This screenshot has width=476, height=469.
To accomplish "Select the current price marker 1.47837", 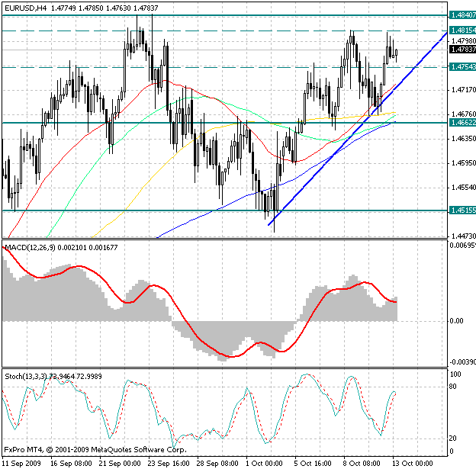I will 462,49.
